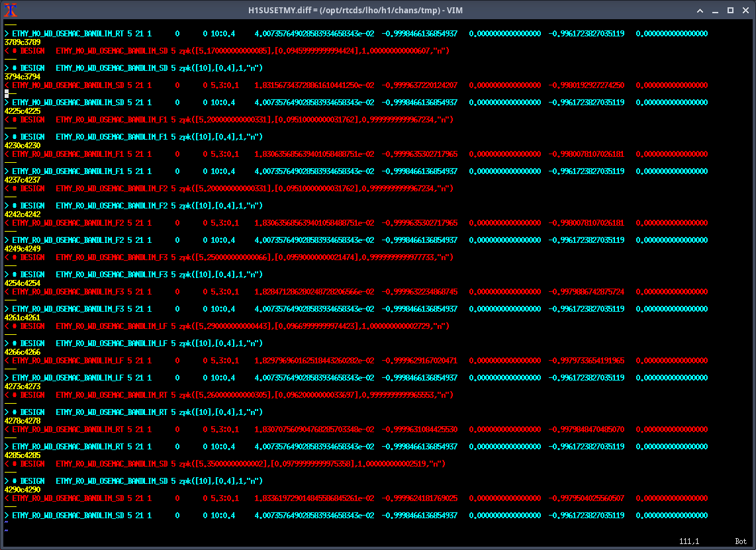The image size is (756, 550).
Task: Maximize the VIM window
Action: [730, 11]
